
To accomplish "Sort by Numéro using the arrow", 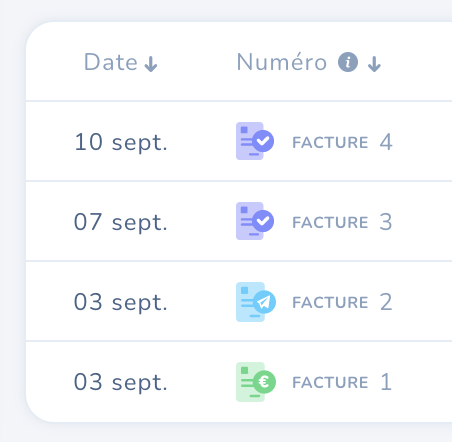I will [374, 64].
